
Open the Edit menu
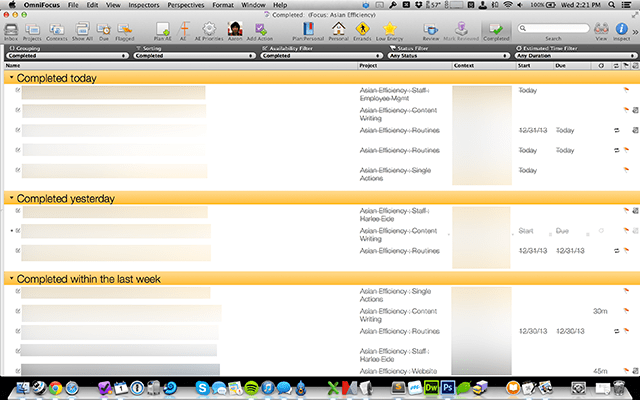92,5
